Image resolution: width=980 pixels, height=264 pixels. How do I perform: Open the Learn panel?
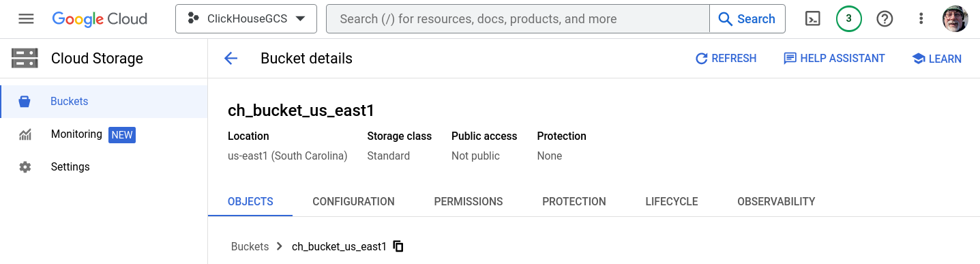tap(936, 59)
